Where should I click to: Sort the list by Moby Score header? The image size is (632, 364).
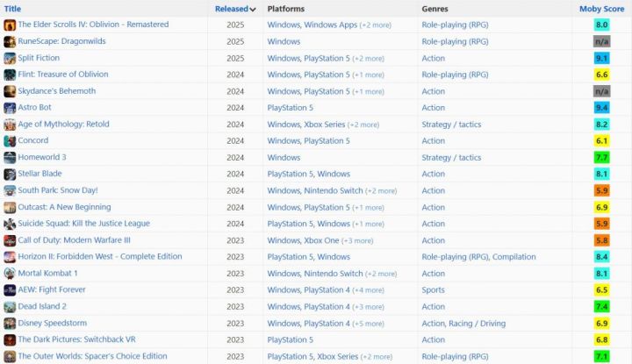tap(602, 9)
